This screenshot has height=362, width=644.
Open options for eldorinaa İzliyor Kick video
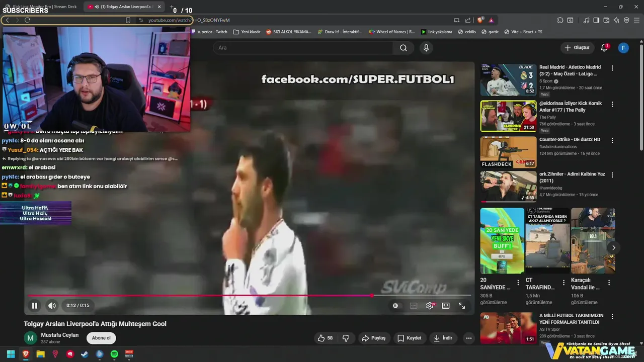click(x=612, y=105)
